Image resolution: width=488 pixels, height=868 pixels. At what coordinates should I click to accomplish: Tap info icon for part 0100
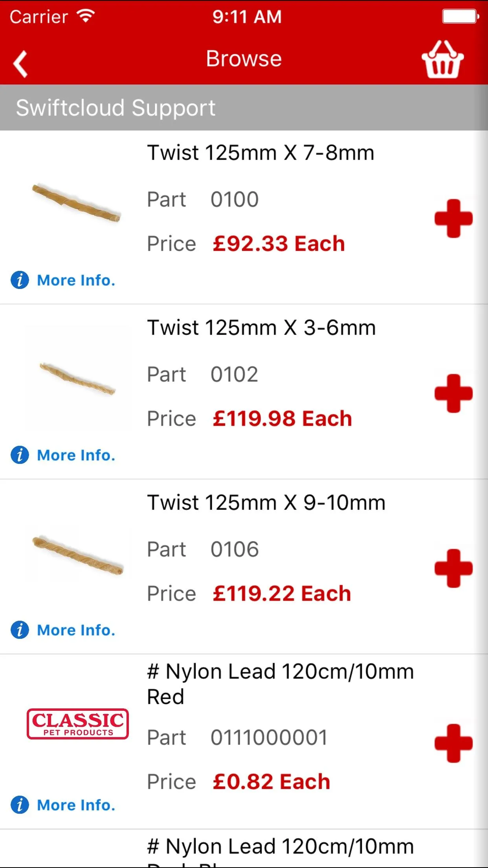pos(20,280)
